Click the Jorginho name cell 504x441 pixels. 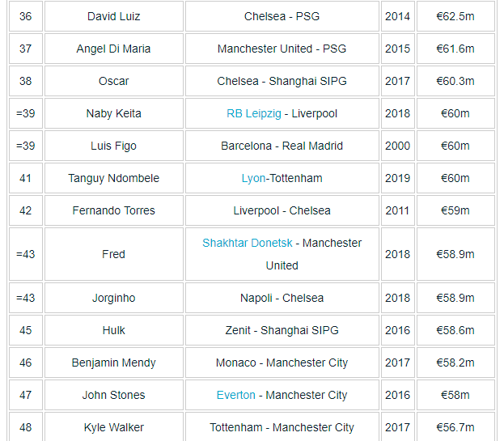point(113,298)
